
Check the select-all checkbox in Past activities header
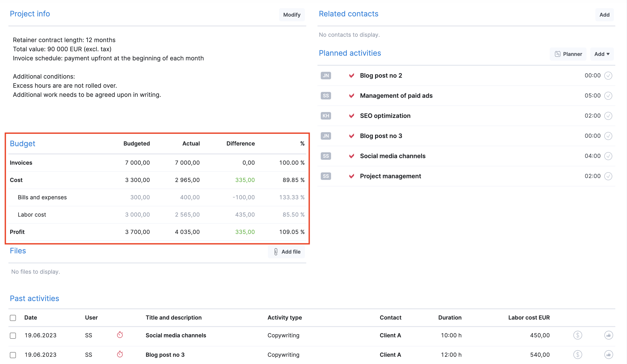tap(13, 317)
